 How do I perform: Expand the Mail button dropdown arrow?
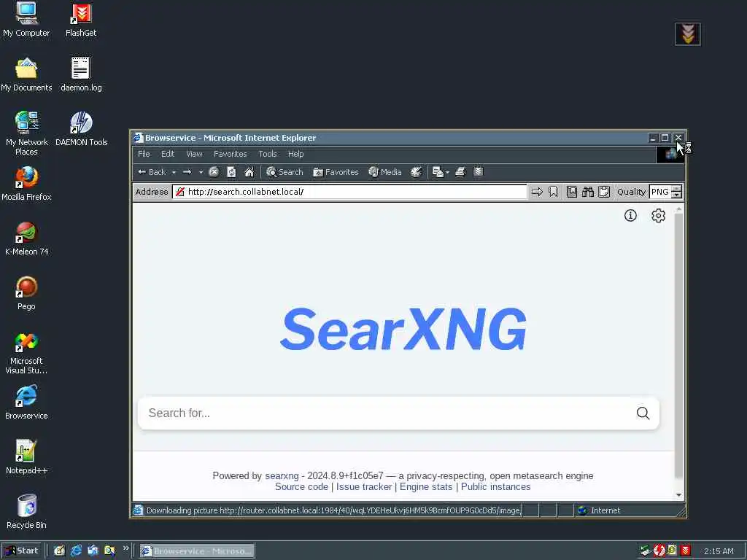pos(447,172)
